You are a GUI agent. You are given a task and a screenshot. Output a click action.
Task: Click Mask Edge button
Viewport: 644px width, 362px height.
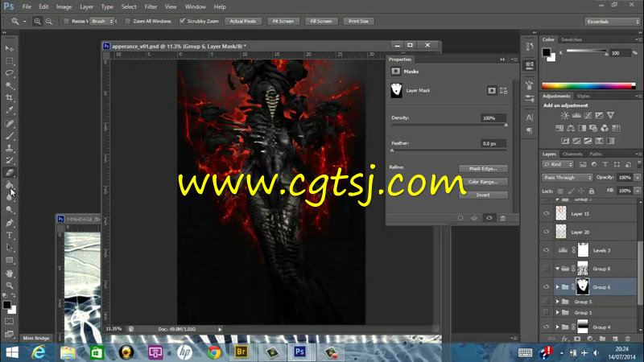point(483,169)
